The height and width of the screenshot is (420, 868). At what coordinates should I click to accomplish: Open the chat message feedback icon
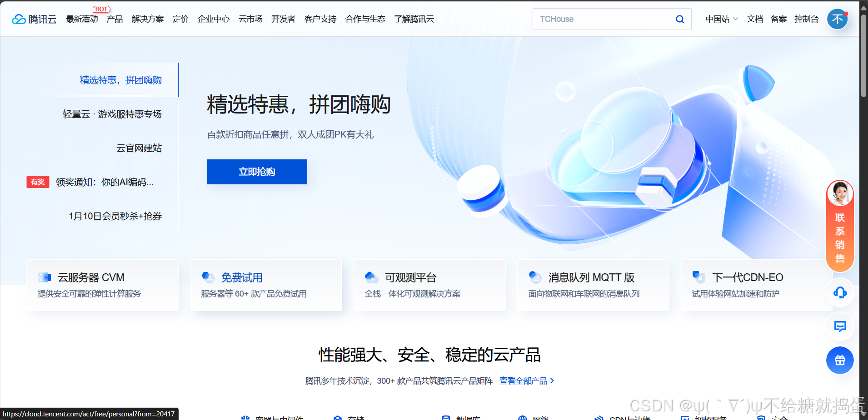840,326
